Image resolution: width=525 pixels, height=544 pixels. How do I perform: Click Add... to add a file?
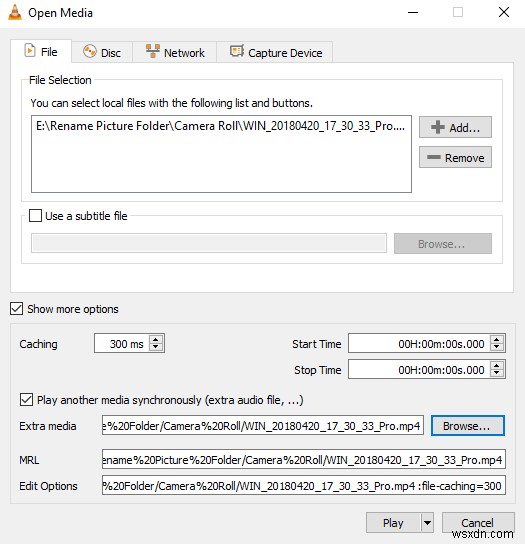(x=455, y=127)
